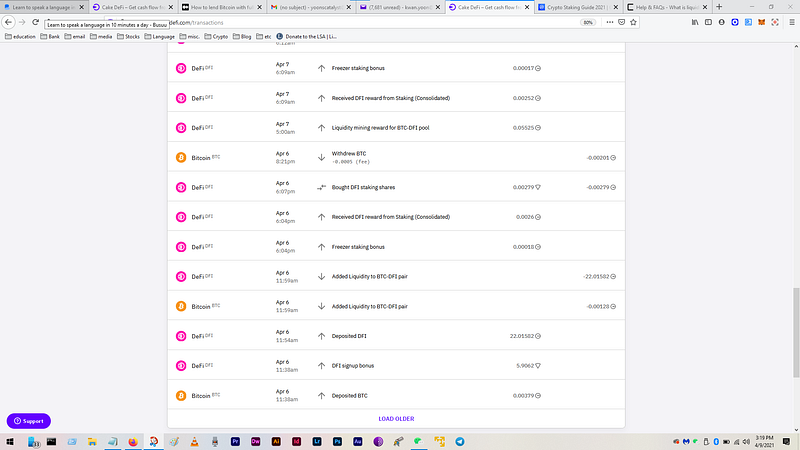Click the Bitcoin icon in Added Liquidity -0.00128 row
The image size is (800, 450).
point(181,306)
